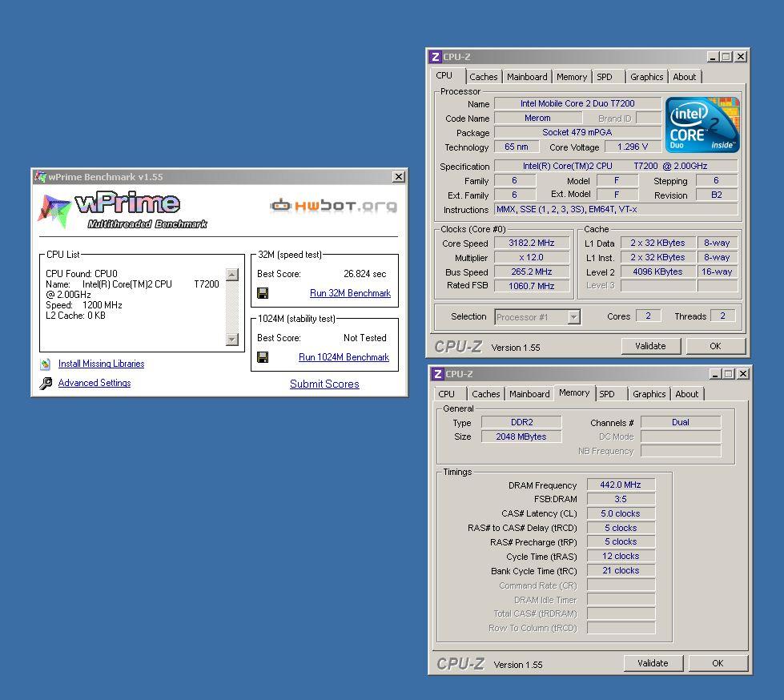Click the CPU-Z Z icon in Memory window title bar

click(438, 373)
